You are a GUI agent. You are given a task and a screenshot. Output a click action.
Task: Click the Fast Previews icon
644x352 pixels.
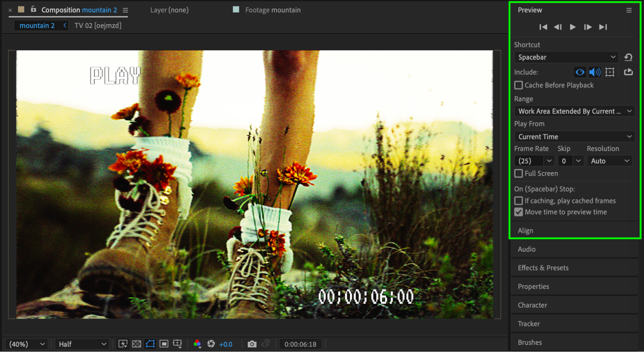click(123, 344)
